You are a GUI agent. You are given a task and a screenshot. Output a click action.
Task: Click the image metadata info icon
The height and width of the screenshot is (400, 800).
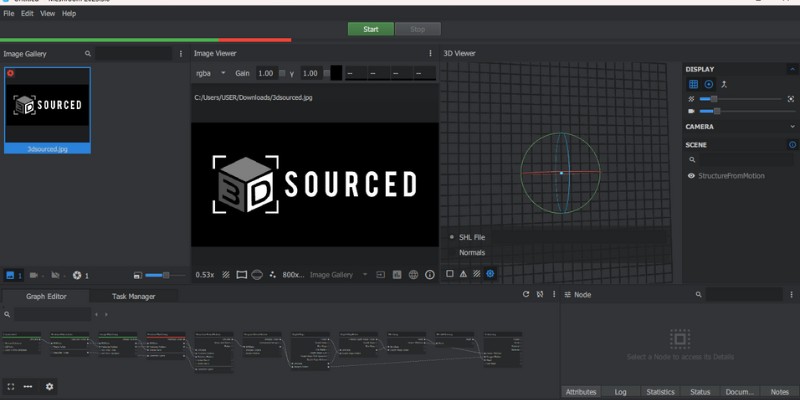[x=430, y=275]
